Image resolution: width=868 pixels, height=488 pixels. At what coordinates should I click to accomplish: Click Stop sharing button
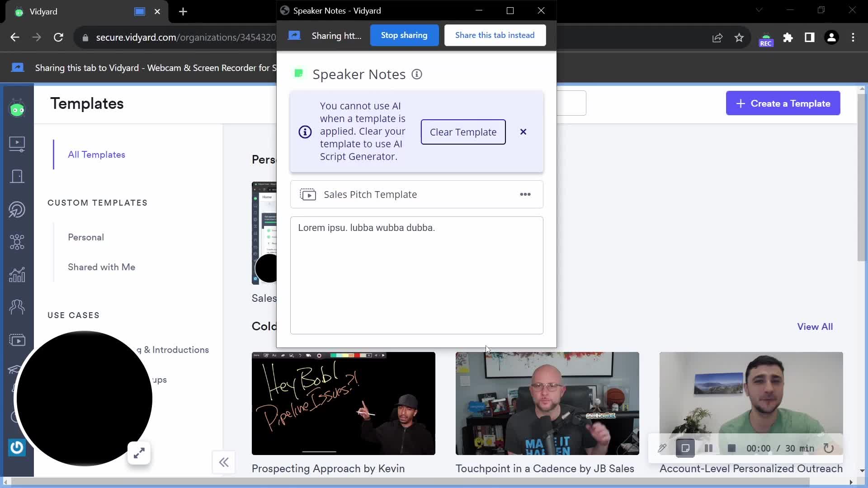click(404, 35)
